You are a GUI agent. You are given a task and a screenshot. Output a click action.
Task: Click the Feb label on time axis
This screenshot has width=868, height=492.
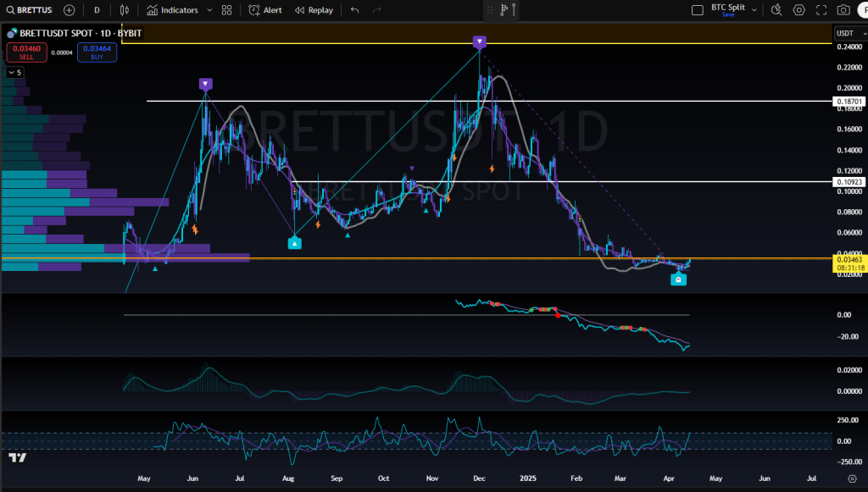click(576, 478)
